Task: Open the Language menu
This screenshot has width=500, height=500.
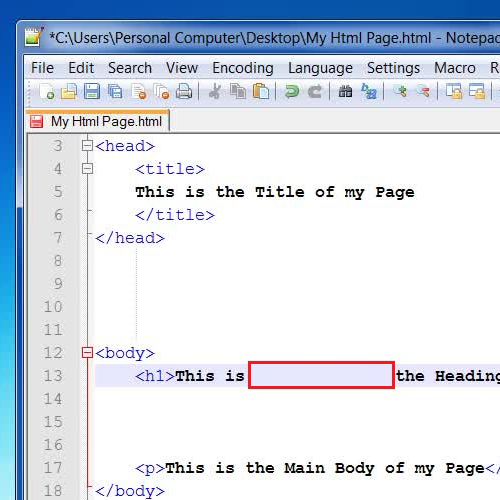Action: (320, 68)
